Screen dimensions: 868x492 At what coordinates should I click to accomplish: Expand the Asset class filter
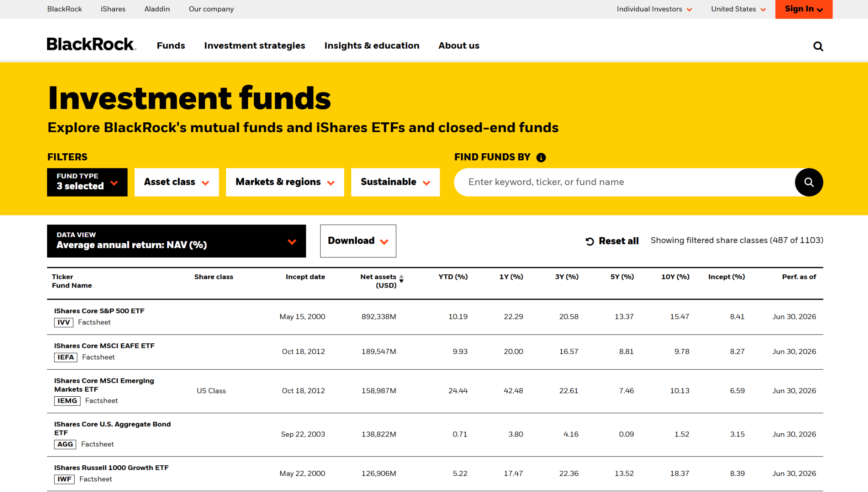click(177, 182)
